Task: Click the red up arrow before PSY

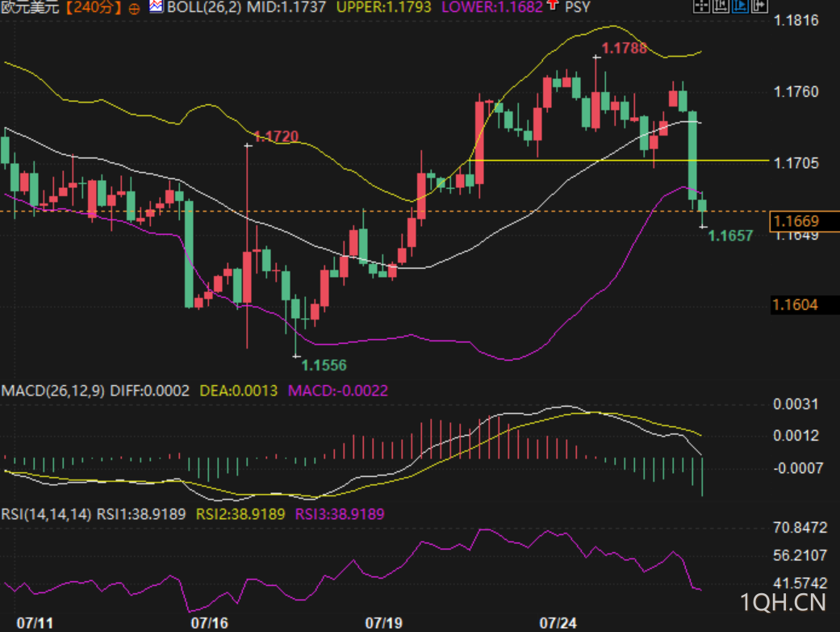Action: coord(553,6)
